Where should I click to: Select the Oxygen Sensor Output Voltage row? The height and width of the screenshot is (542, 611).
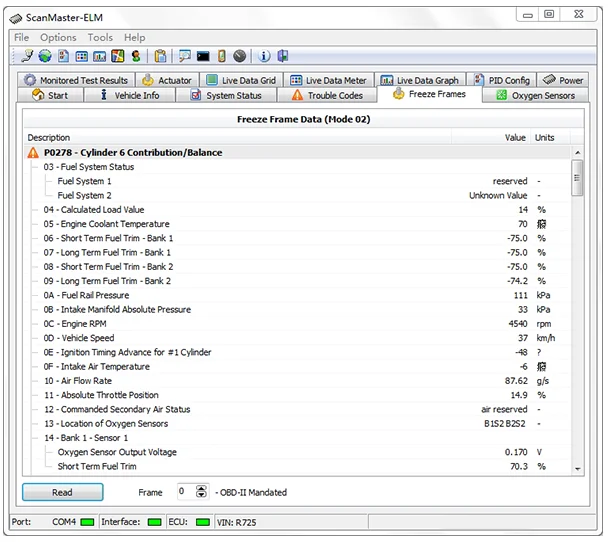[298, 452]
